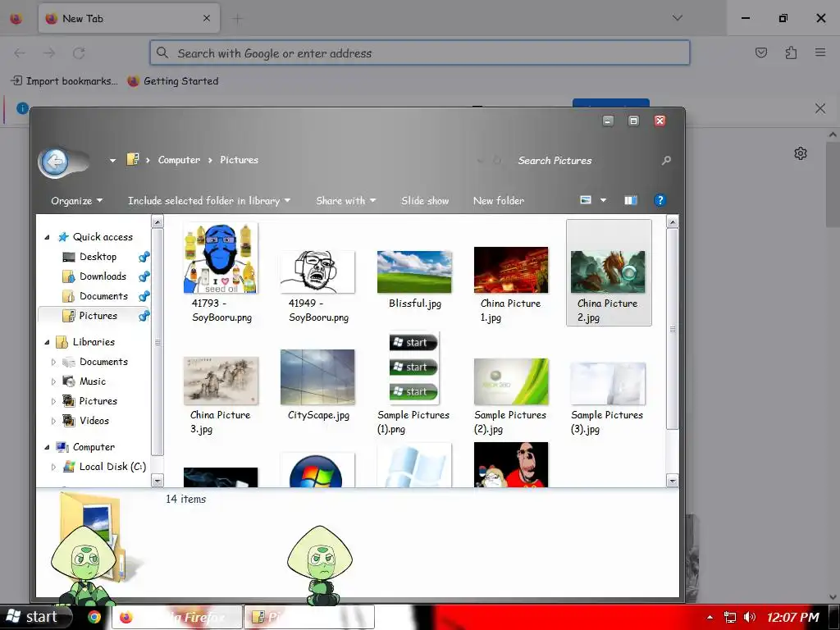Select the Blissful.jpg thumbnail
The height and width of the screenshot is (630, 840).
point(414,272)
